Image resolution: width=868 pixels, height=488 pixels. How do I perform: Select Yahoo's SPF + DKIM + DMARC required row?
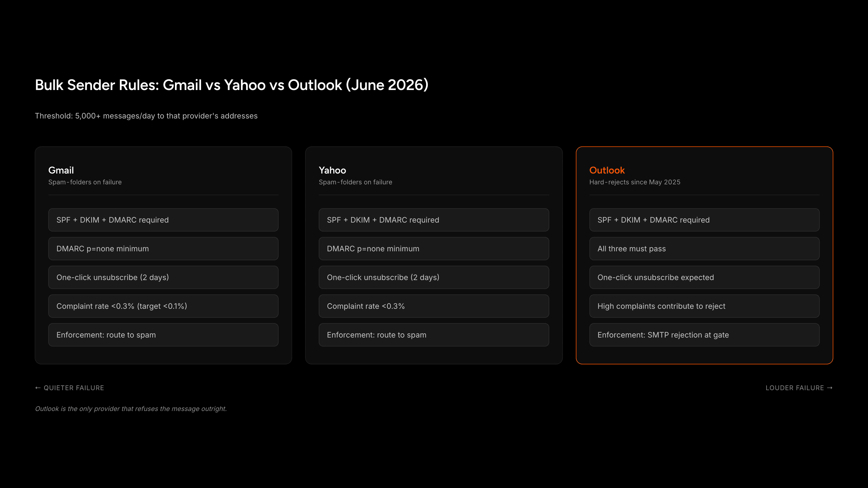[434, 220]
